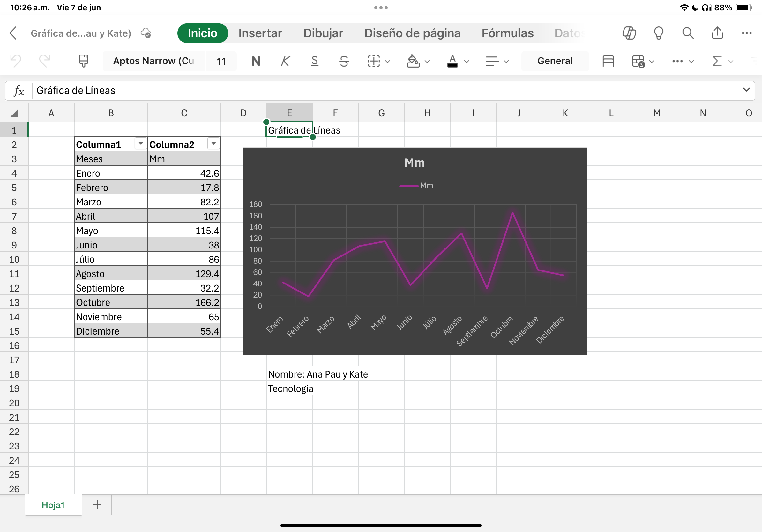
Task: Open the Columna1 filter dropdown
Action: [141, 144]
